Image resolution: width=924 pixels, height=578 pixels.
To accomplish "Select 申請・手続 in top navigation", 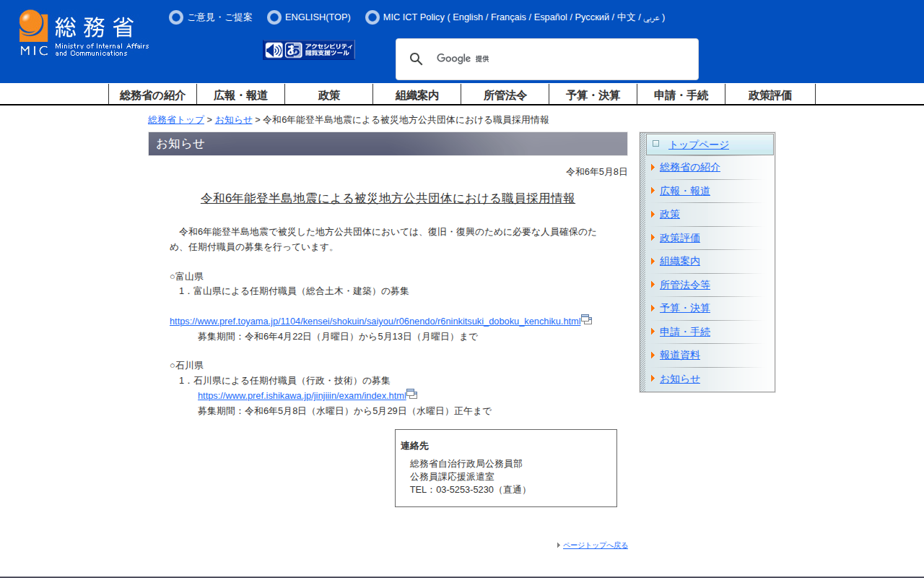I will 681,95.
